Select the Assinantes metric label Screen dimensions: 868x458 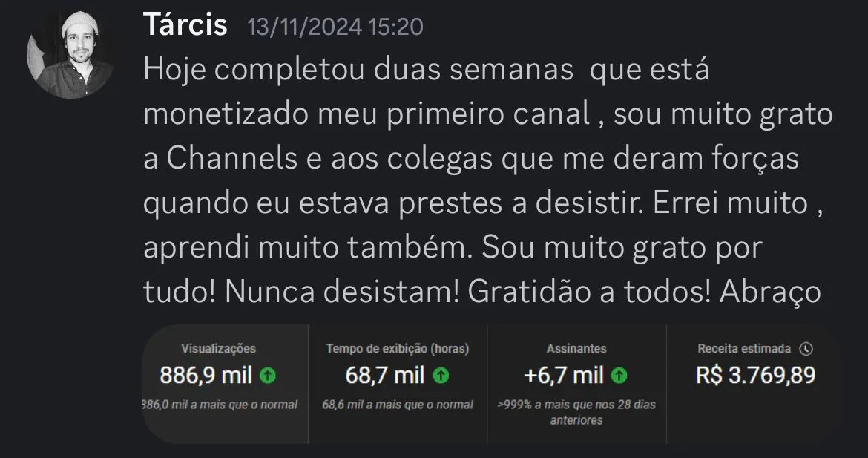(576, 348)
